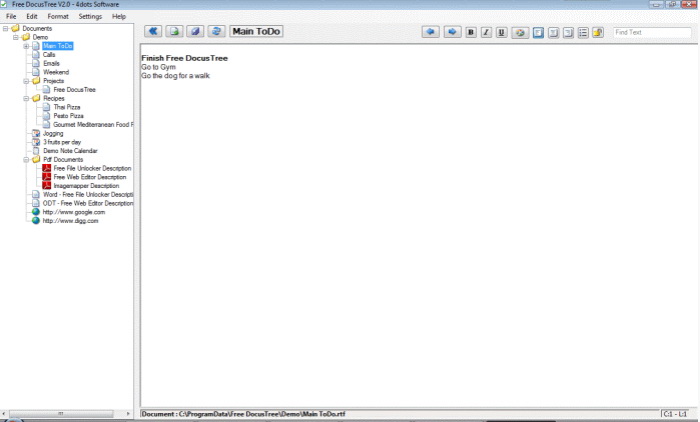Open Free Web Editor Description PDF
The height and width of the screenshot is (422, 700).
90,177
